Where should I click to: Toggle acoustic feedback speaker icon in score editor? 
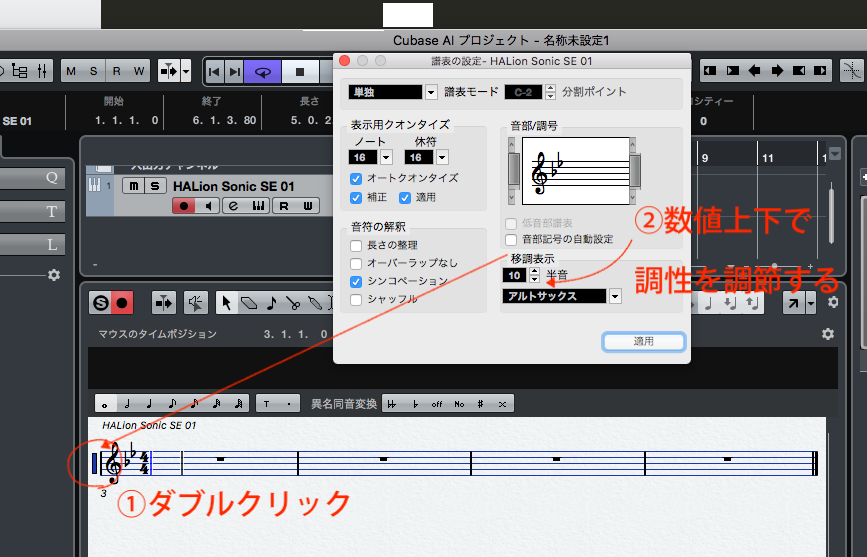195,303
